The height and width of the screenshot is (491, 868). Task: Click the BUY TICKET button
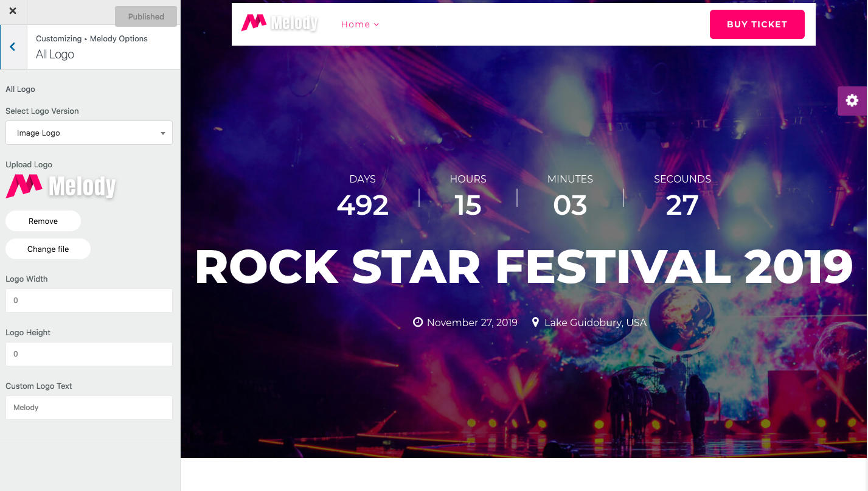click(x=757, y=24)
